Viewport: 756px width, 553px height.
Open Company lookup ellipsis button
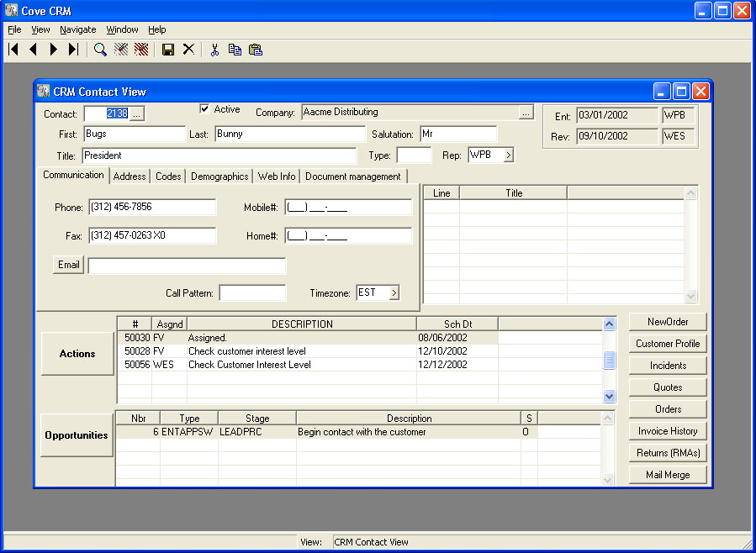coord(526,113)
